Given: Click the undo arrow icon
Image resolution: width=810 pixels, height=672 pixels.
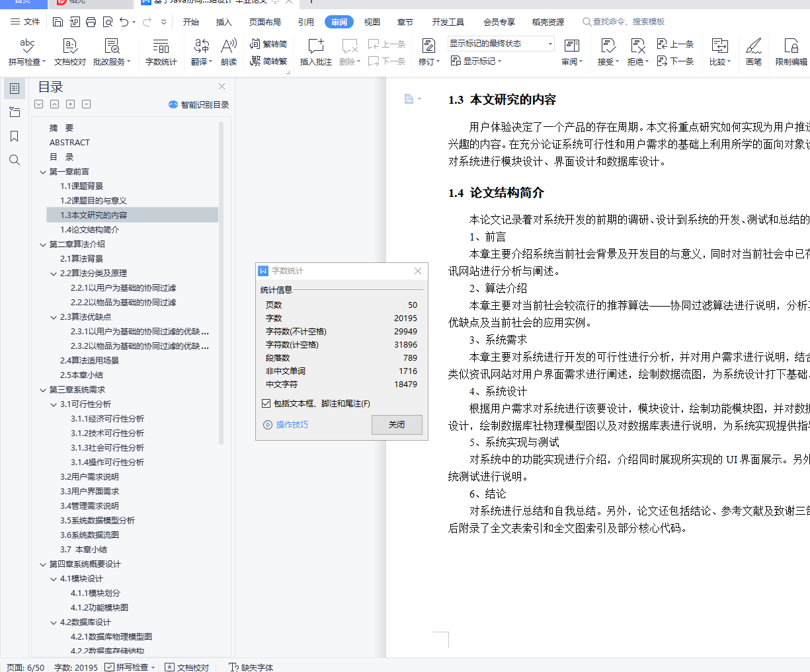Looking at the screenshot, I should 124,22.
